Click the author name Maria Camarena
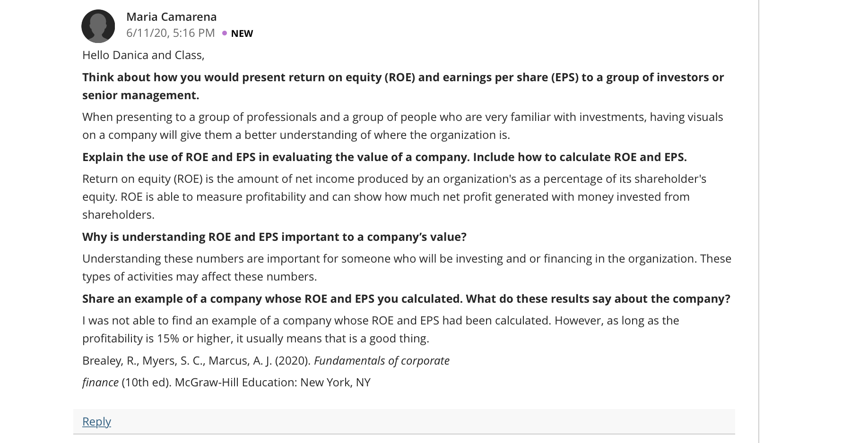Screen dimensions: 868x443 point(171,17)
